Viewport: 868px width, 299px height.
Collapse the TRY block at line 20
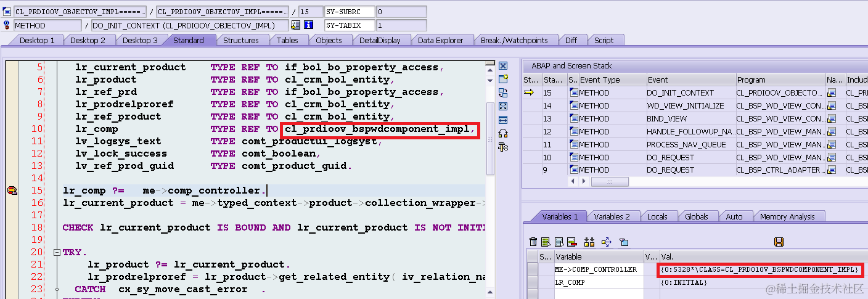pos(57,252)
